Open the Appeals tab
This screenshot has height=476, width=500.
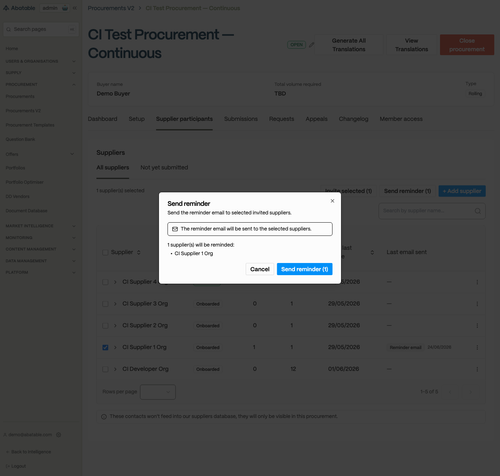tap(316, 119)
